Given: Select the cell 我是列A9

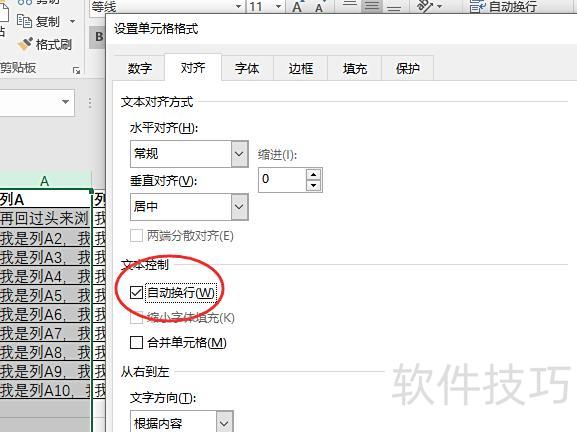Looking at the screenshot, I should pos(45,371).
